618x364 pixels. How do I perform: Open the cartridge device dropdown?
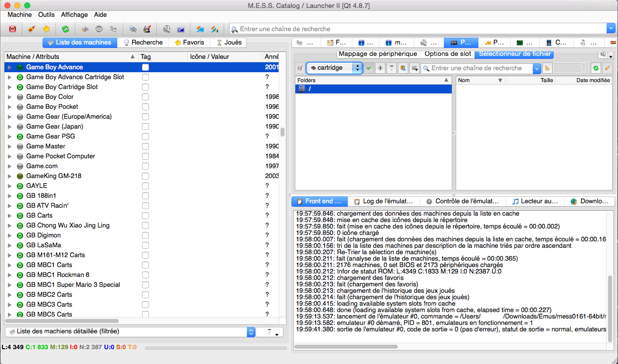(x=334, y=68)
